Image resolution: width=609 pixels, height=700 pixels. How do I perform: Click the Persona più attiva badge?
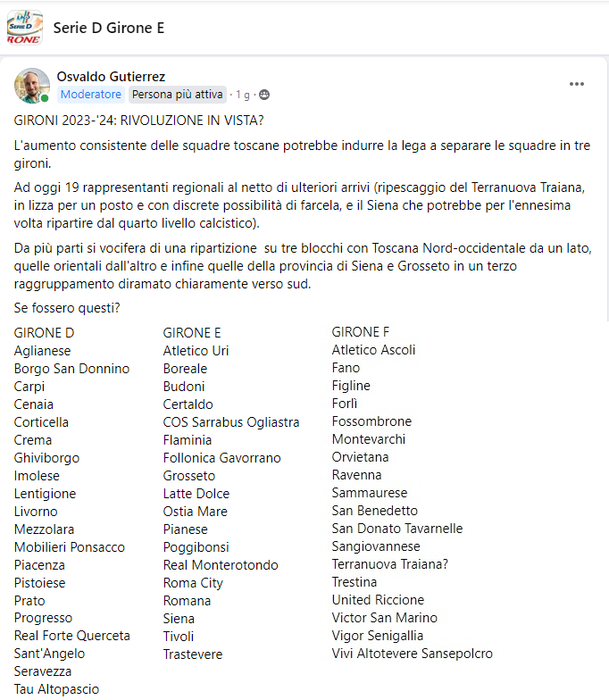(178, 94)
